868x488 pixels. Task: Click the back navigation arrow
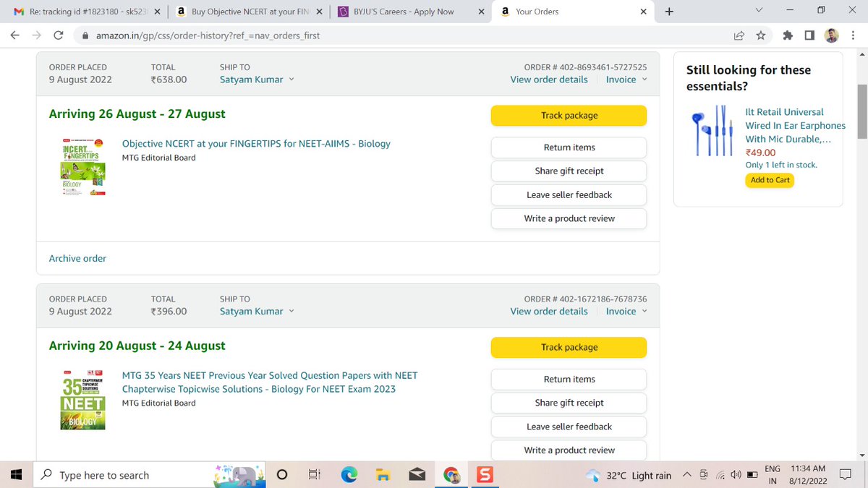[x=14, y=35]
